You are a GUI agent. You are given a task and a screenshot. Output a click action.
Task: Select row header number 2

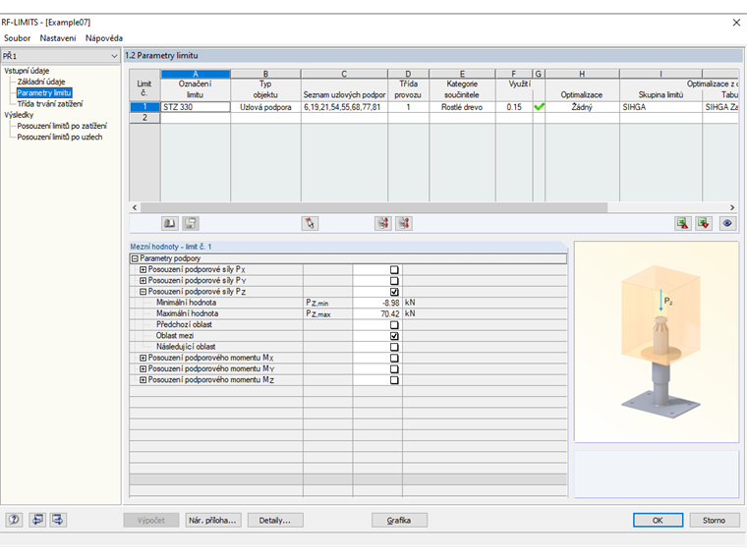(x=144, y=118)
